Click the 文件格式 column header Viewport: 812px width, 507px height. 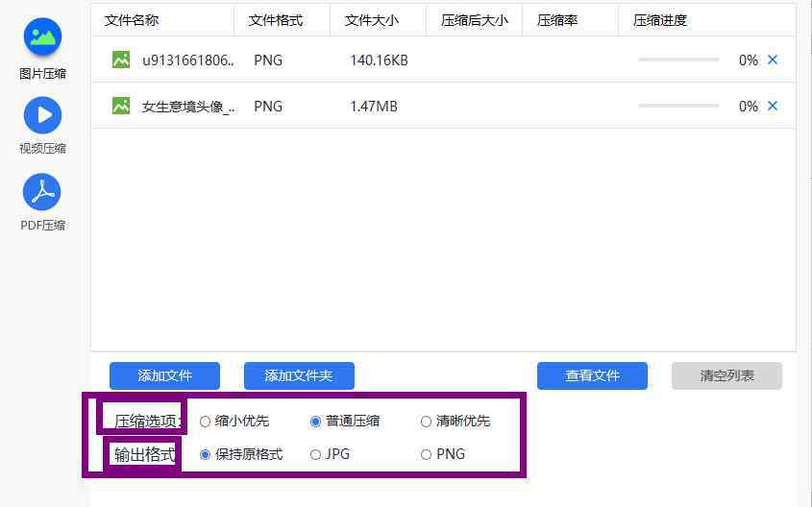pyautogui.click(x=275, y=20)
